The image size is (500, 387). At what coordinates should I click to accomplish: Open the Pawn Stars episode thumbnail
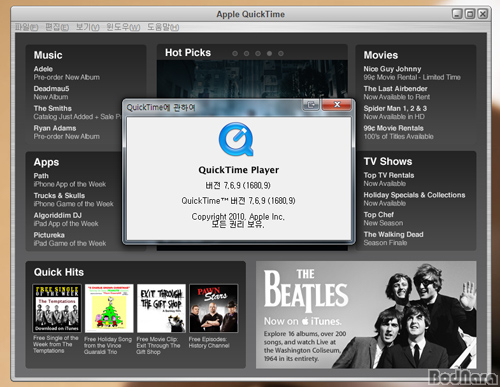pyautogui.click(x=214, y=308)
